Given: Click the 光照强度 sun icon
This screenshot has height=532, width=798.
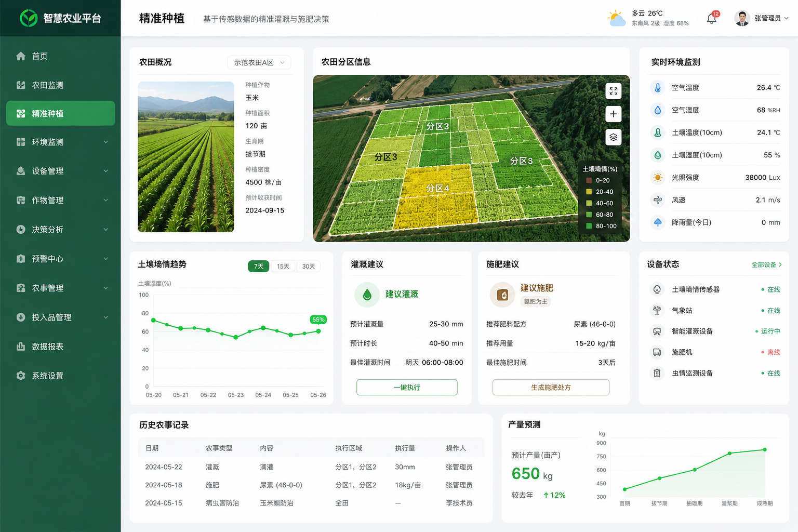Looking at the screenshot, I should point(658,177).
